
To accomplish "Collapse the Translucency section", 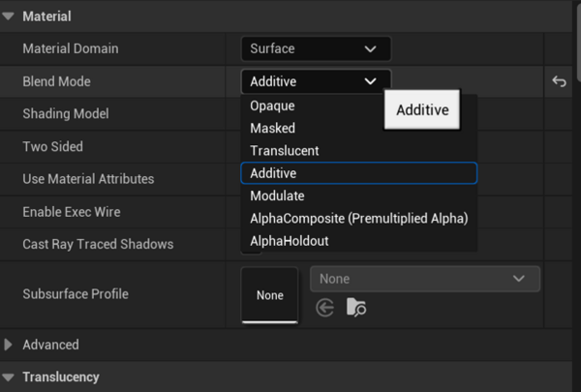I will [x=8, y=377].
